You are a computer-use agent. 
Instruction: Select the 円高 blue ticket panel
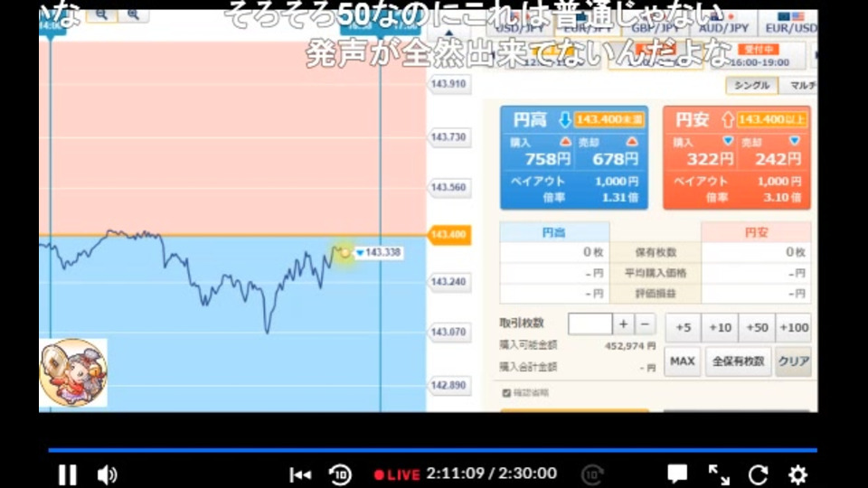click(x=574, y=157)
